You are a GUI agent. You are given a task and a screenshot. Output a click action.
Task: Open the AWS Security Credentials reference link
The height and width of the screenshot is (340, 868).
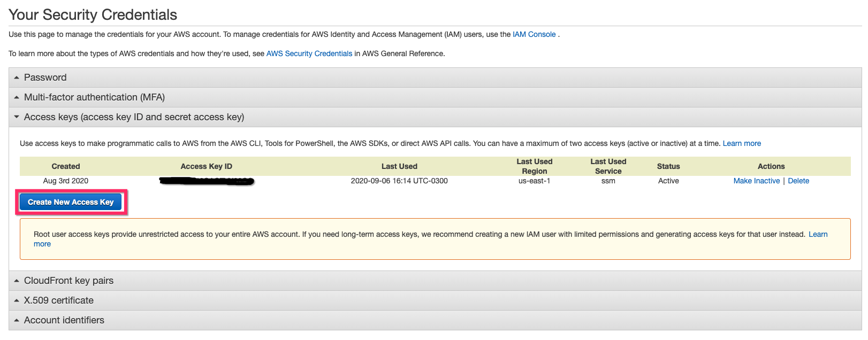tap(309, 53)
